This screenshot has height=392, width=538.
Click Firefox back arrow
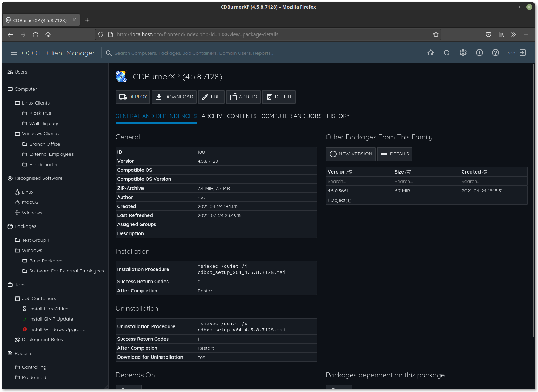(x=10, y=34)
